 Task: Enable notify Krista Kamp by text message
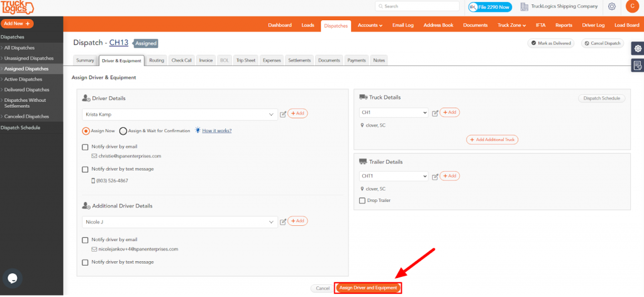(85, 169)
